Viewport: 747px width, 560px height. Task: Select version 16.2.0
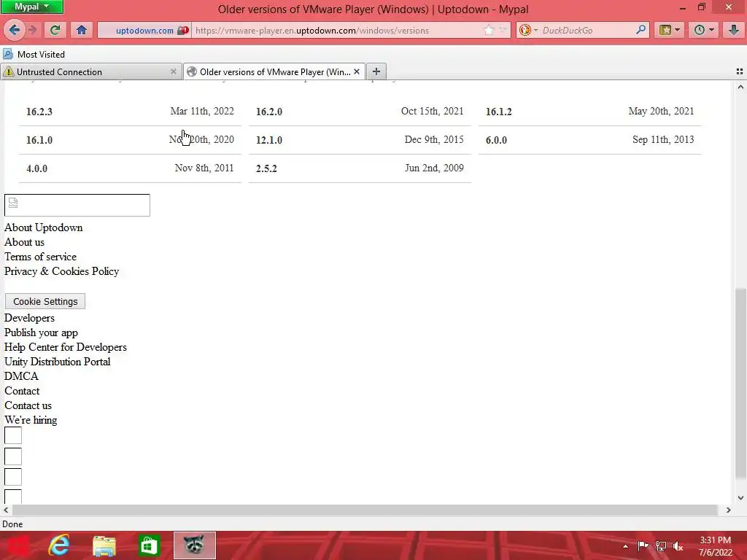(268, 112)
